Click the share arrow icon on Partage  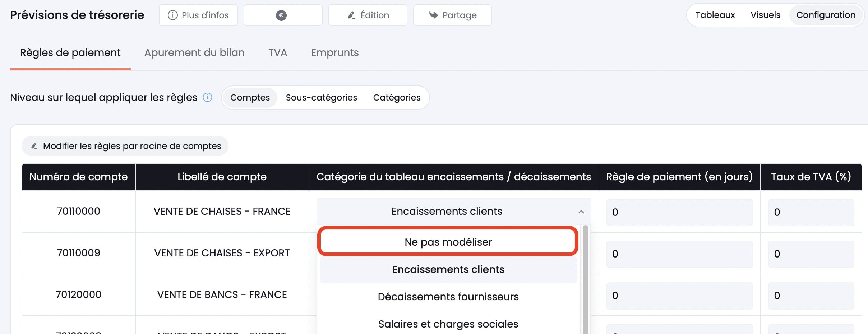(433, 15)
